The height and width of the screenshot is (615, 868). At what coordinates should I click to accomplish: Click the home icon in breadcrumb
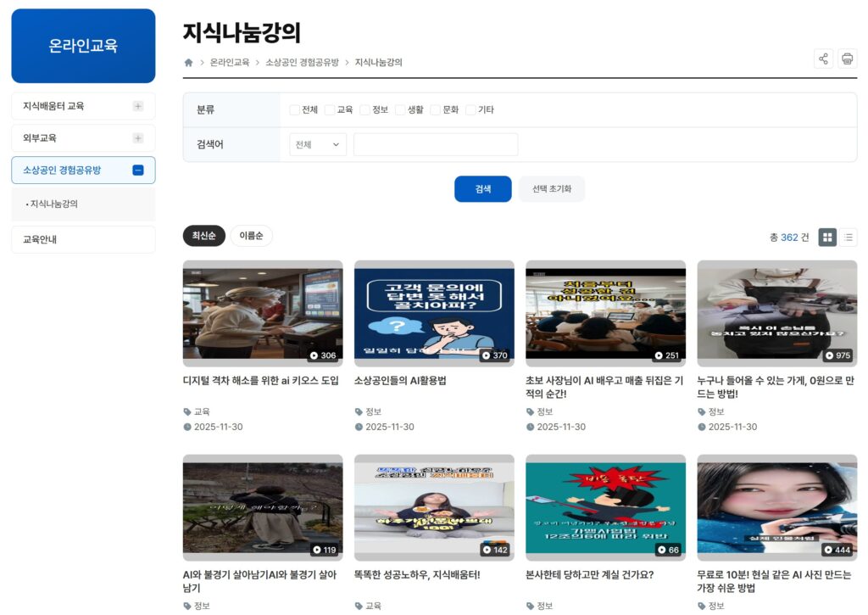pyautogui.click(x=188, y=63)
